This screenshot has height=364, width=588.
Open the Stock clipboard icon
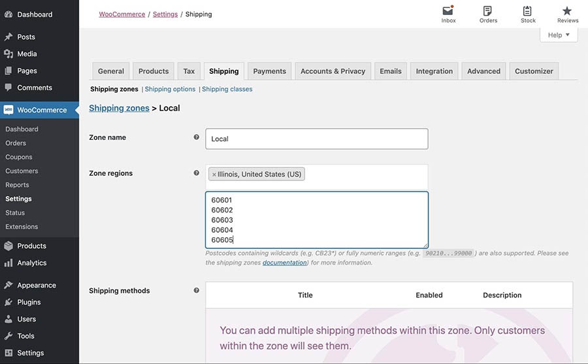click(528, 11)
